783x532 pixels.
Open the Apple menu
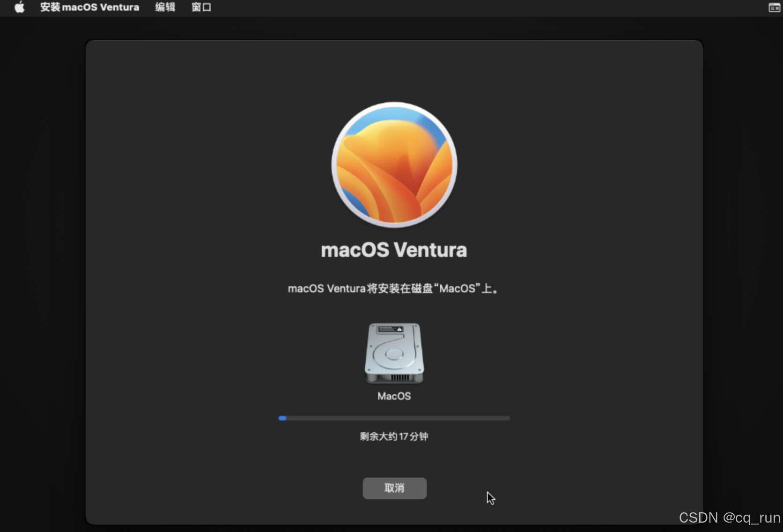point(19,7)
